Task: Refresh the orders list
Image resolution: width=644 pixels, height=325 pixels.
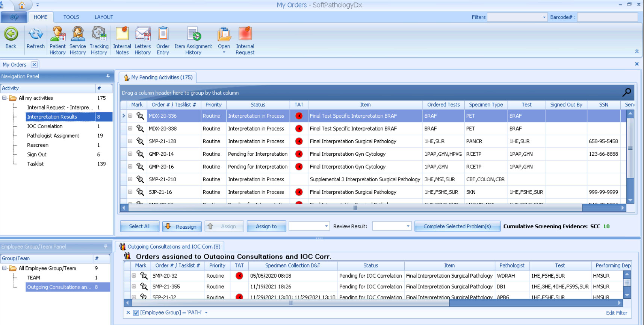Action: (x=36, y=34)
